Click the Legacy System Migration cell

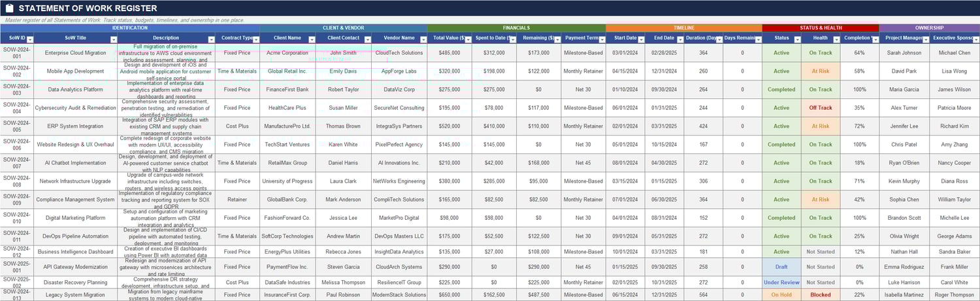coord(75,294)
